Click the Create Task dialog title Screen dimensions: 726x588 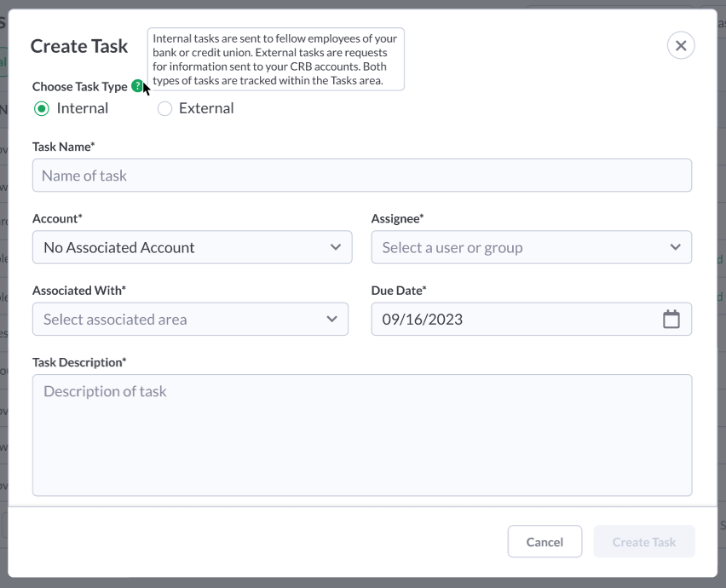[x=78, y=46]
